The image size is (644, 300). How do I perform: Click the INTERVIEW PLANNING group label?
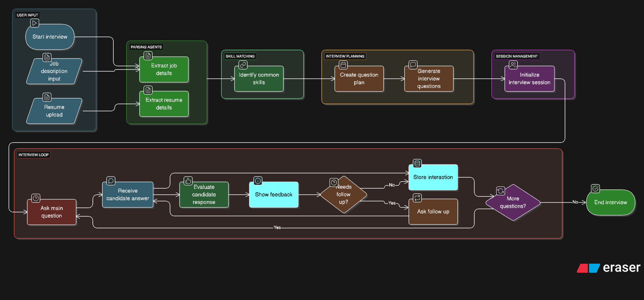pyautogui.click(x=345, y=56)
